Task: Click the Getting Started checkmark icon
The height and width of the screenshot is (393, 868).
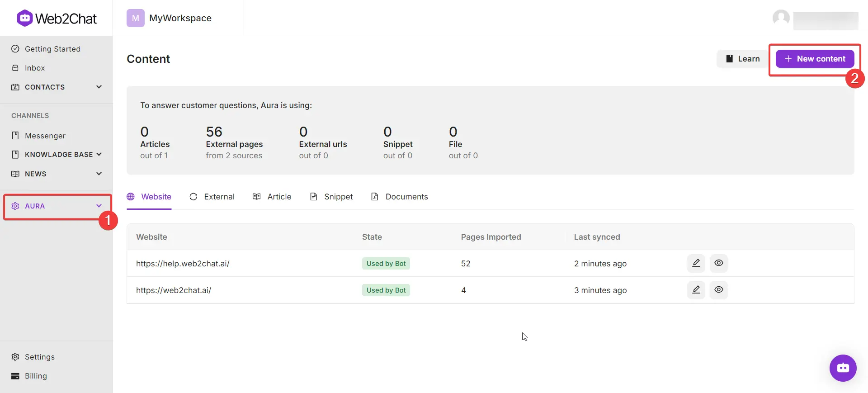Action: click(x=15, y=49)
